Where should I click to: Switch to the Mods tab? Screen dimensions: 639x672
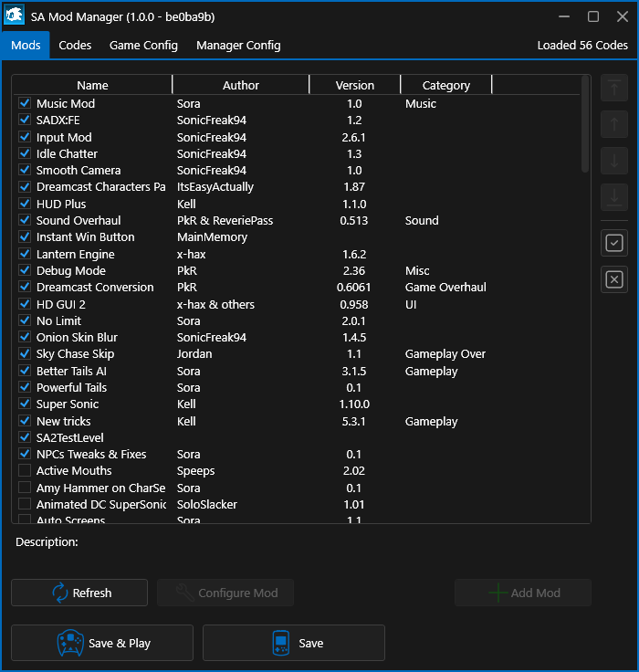[26, 45]
